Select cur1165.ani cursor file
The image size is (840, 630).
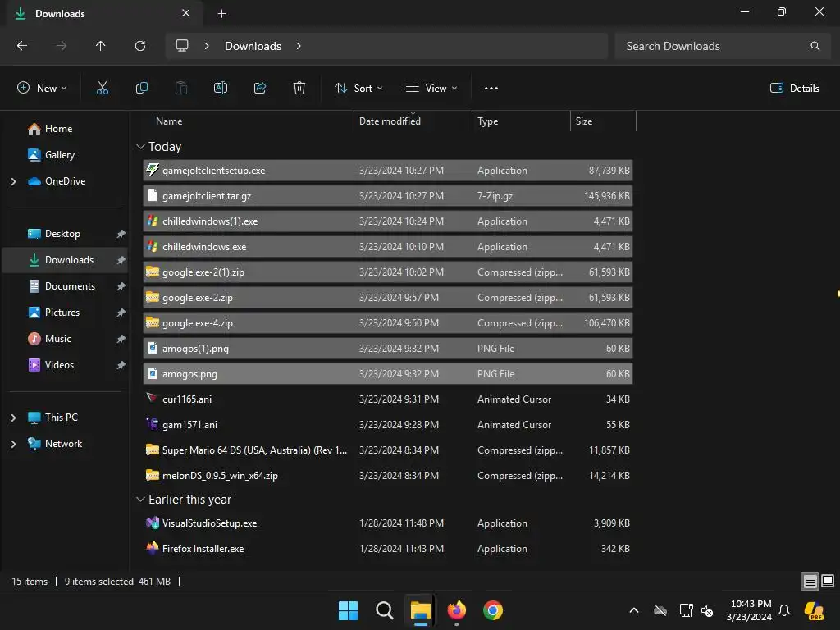(x=388, y=399)
